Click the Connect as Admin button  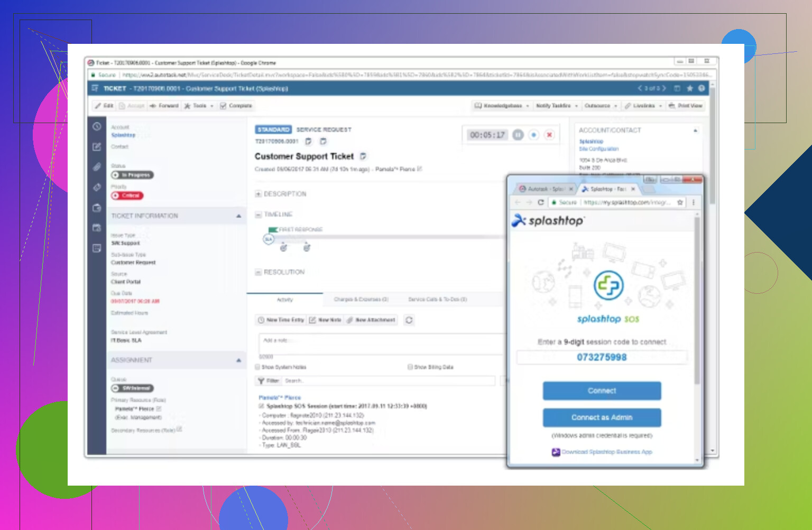(x=602, y=417)
